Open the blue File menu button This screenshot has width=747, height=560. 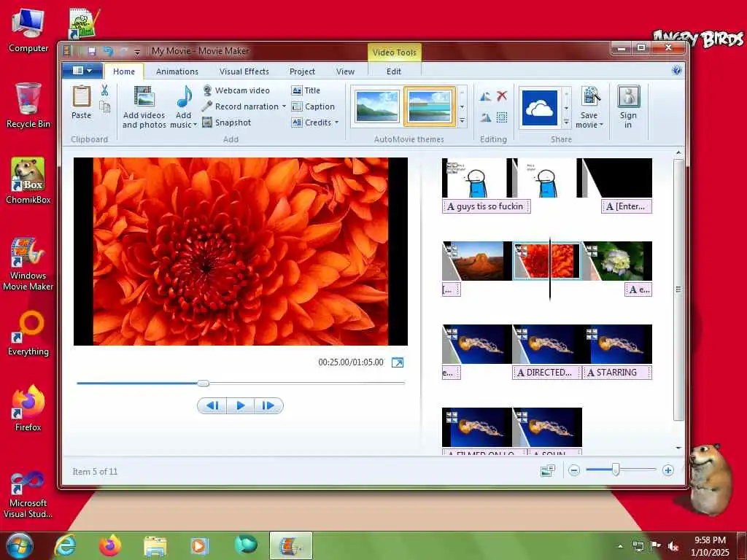coord(82,71)
